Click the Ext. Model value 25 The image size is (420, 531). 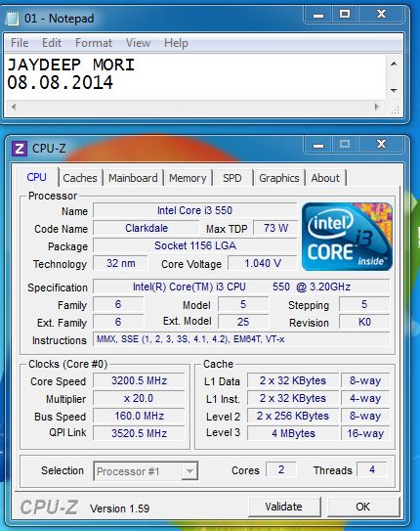pos(243,322)
